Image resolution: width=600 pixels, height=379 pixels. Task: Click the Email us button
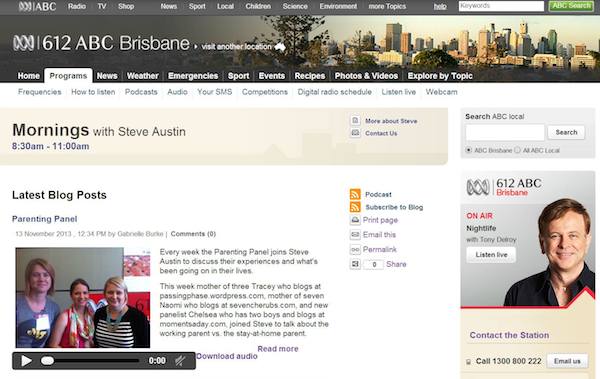pos(567,361)
